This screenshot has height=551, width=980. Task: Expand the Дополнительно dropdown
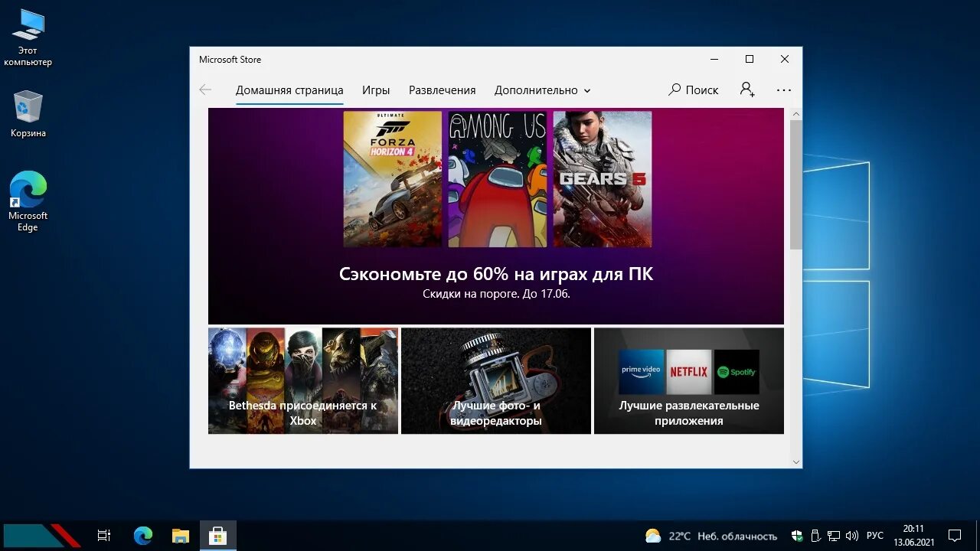(x=542, y=90)
